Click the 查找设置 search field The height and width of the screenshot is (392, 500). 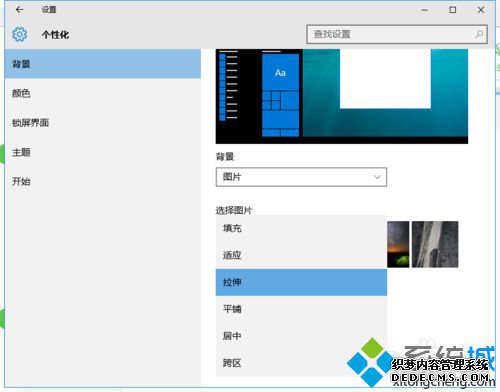[397, 34]
